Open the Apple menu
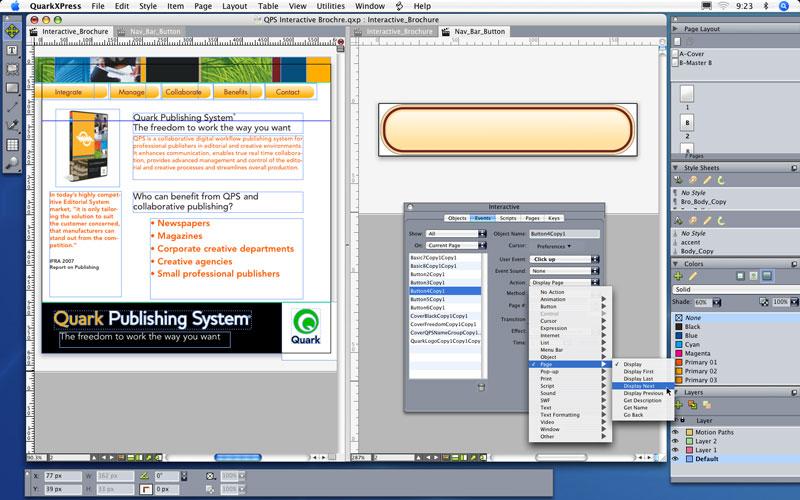 pyautogui.click(x=15, y=6)
